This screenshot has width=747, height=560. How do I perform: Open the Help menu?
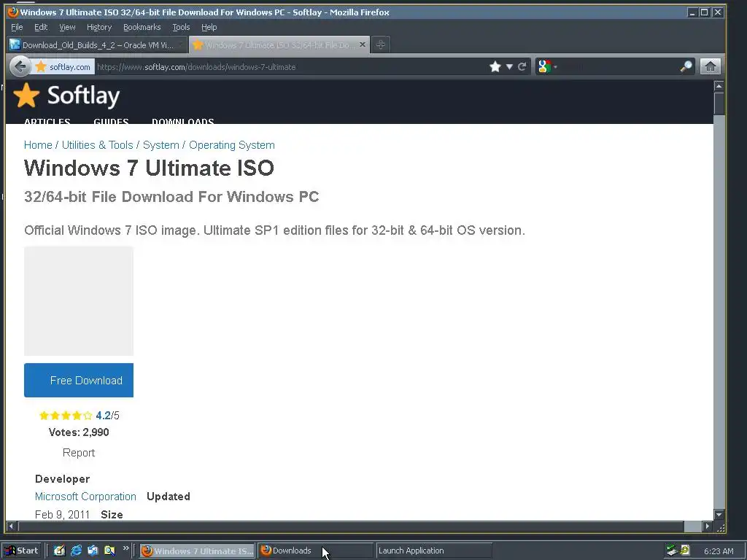[x=209, y=27]
